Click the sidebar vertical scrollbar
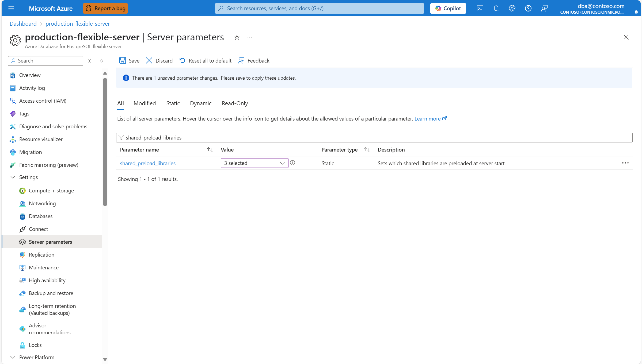642x364 pixels. [105, 142]
